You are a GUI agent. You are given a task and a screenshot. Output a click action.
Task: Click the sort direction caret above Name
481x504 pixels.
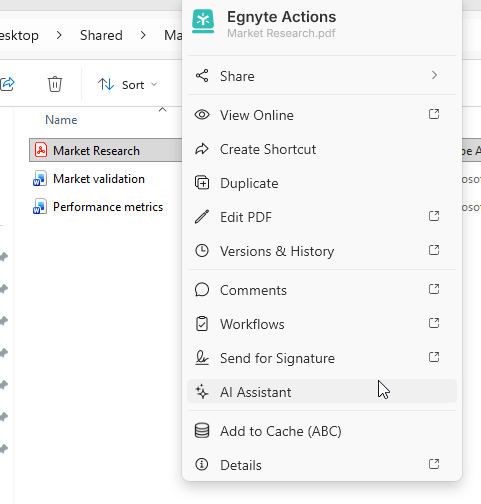162,109
